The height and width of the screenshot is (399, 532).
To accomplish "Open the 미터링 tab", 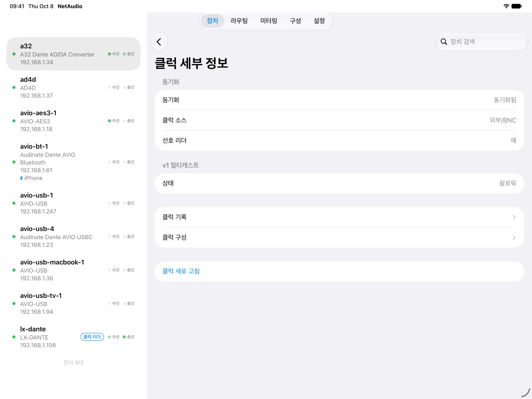I will [269, 21].
